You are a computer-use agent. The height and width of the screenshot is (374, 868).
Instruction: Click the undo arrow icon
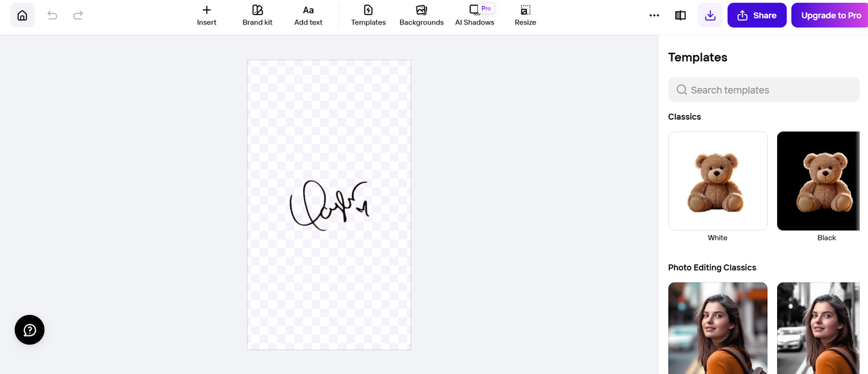(x=52, y=15)
